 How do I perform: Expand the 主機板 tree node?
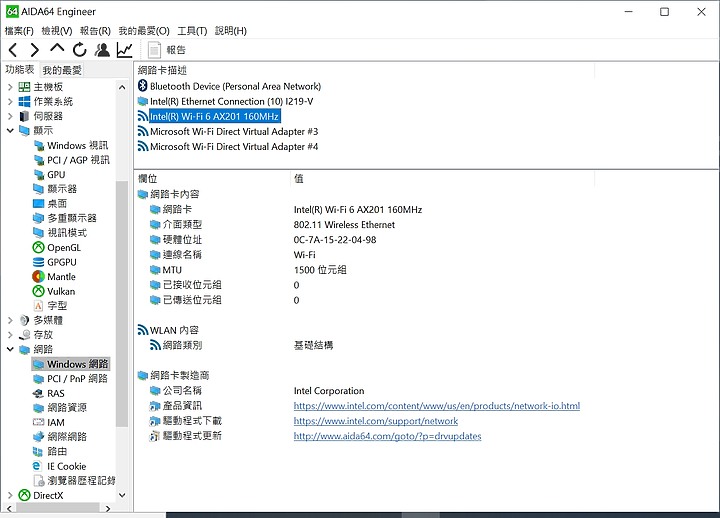click(10, 87)
